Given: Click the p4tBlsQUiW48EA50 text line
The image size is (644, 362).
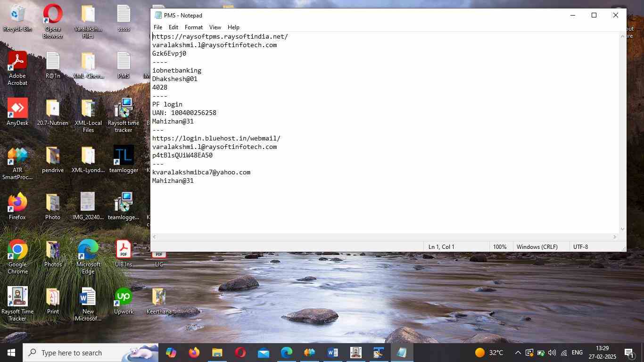Looking at the screenshot, I should (x=182, y=156).
